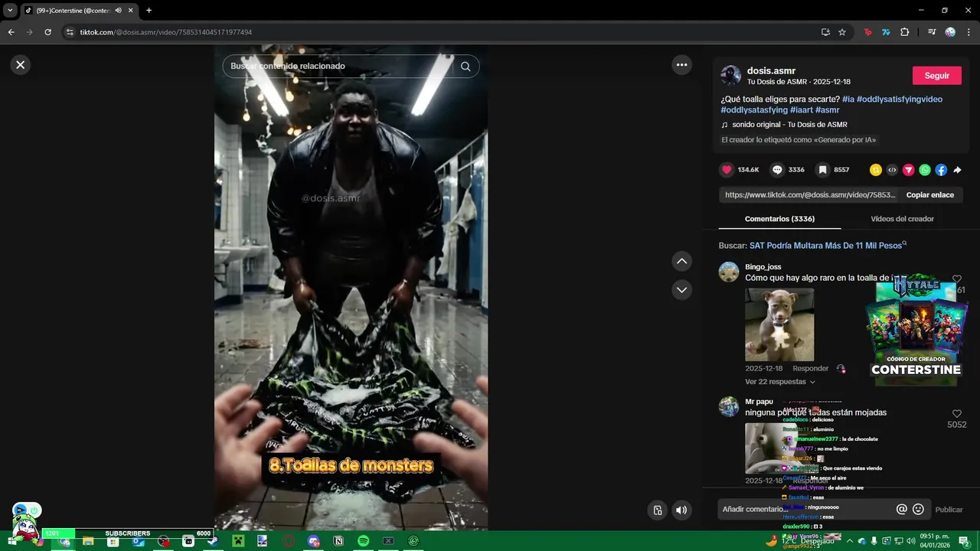Go to previous video with up arrow
The height and width of the screenshot is (551, 980).
tap(681, 262)
